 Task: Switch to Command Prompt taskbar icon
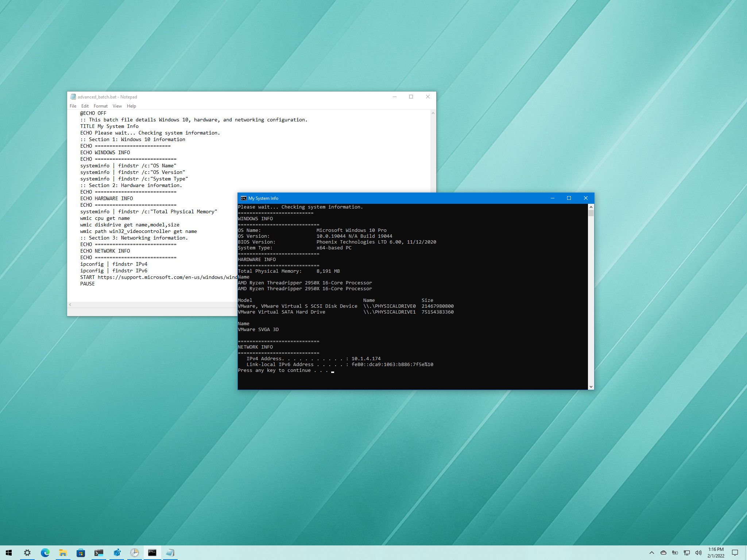point(152,553)
